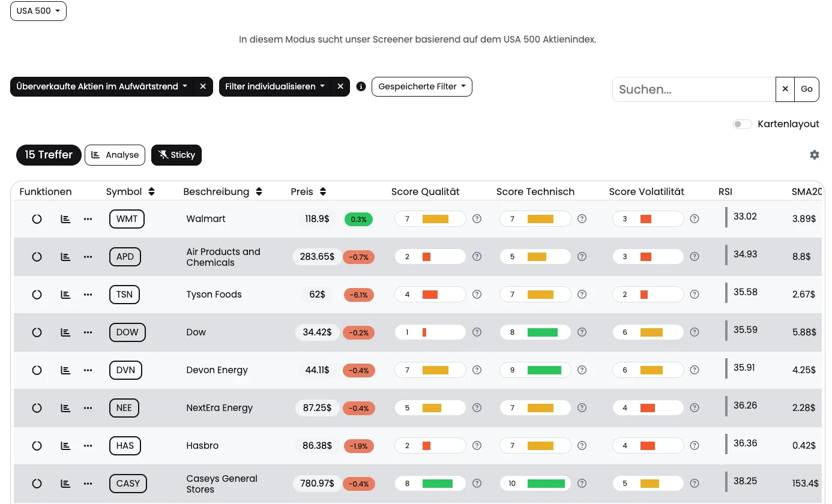The image size is (832, 504).
Task: Click the SMA20 value 153.4$
Action: pyautogui.click(x=806, y=484)
